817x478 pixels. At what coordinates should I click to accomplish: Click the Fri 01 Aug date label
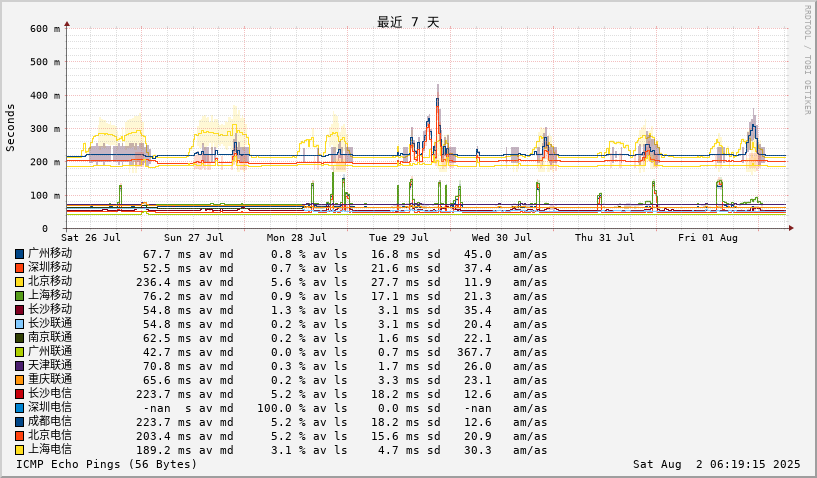708,238
